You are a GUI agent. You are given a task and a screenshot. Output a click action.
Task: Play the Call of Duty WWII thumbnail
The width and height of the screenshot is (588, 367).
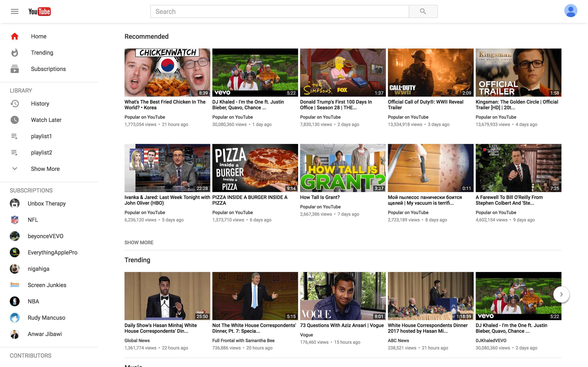tap(430, 72)
